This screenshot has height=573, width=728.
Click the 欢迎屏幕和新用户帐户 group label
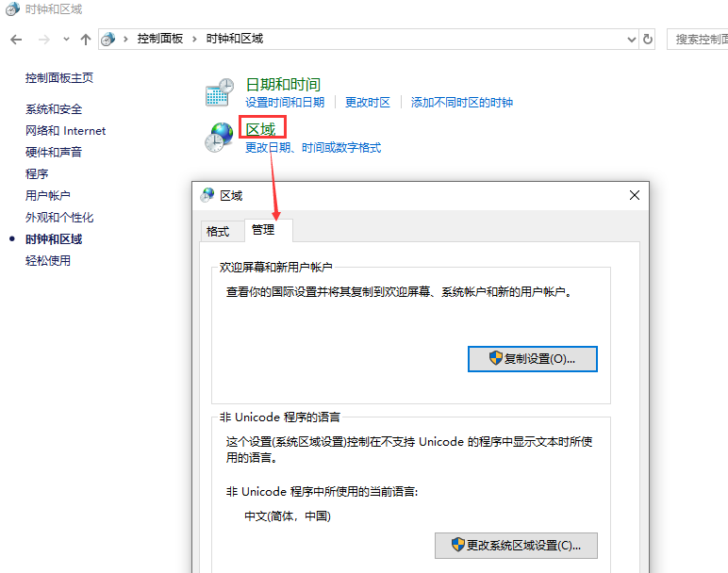coord(275,267)
